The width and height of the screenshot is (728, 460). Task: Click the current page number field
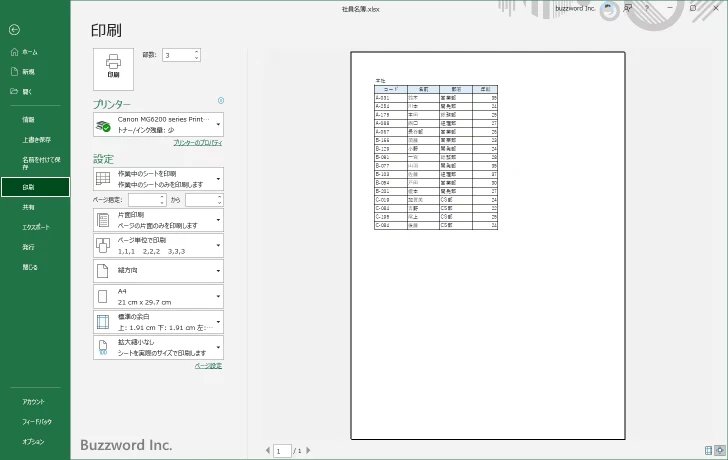point(282,450)
